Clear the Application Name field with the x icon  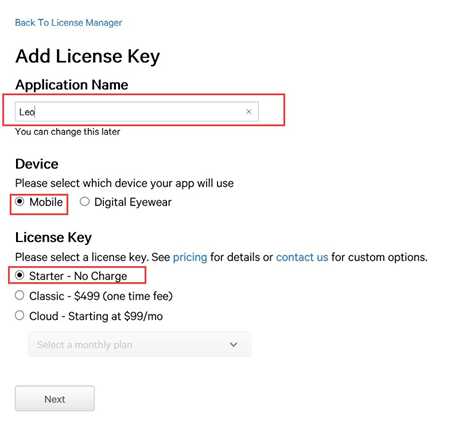pos(248,112)
